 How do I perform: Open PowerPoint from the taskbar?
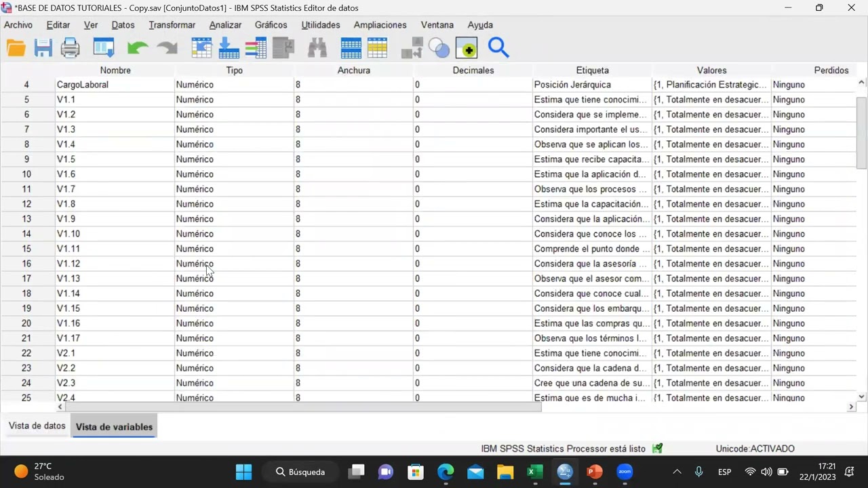595,472
